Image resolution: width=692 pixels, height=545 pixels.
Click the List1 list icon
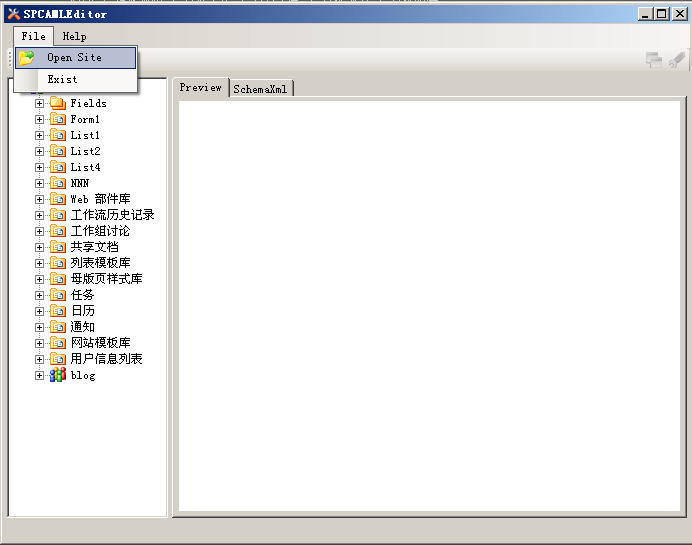[58, 135]
